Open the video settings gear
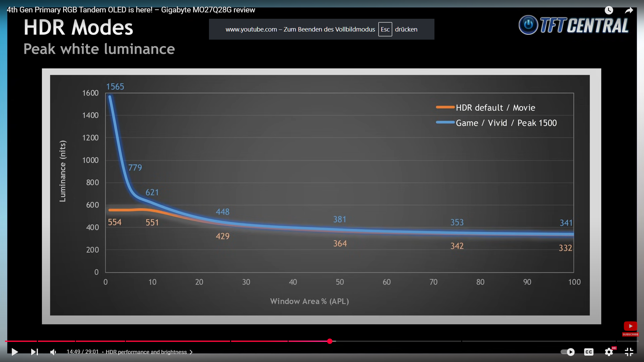 [609, 352]
